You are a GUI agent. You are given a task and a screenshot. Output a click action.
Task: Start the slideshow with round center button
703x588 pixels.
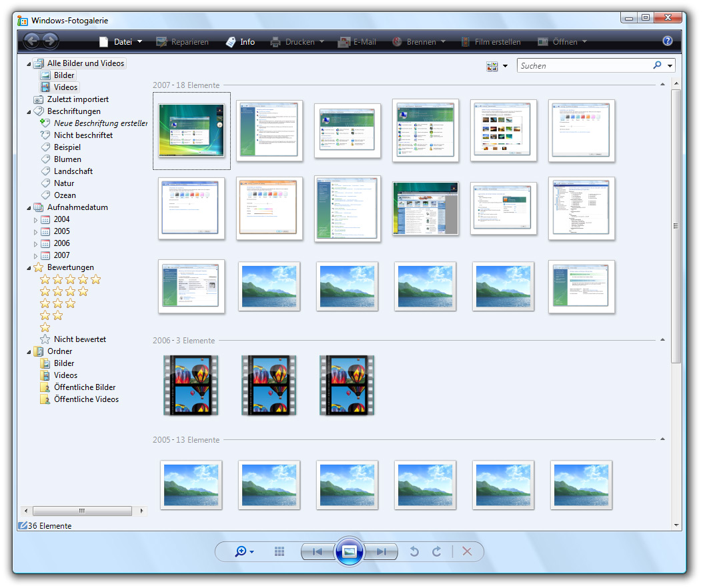pos(349,551)
